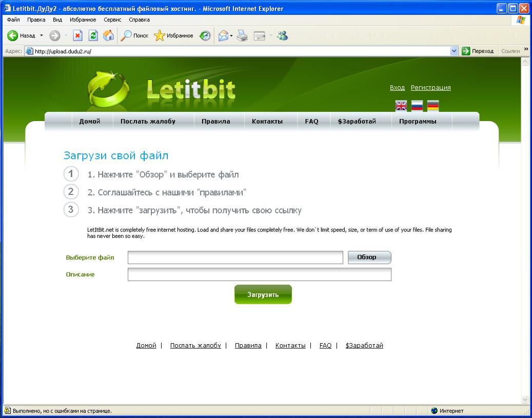Switch language with the British flag
This screenshot has width=532, height=418.
[401, 106]
